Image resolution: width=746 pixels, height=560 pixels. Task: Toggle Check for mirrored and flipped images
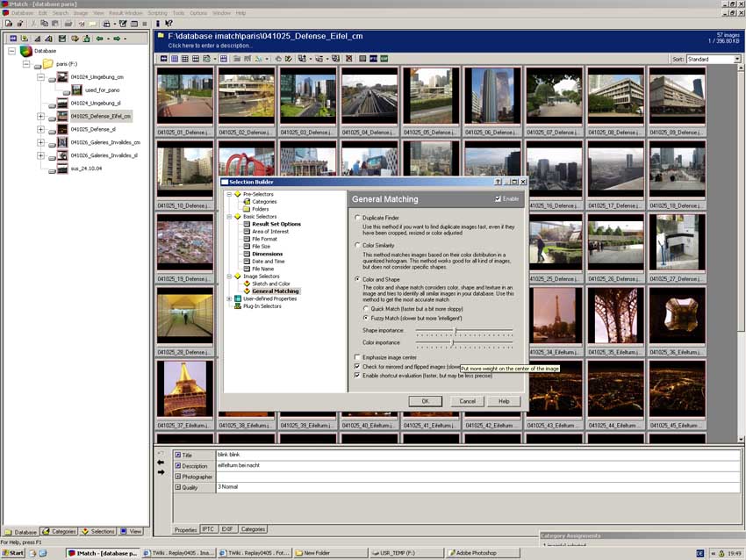357,367
